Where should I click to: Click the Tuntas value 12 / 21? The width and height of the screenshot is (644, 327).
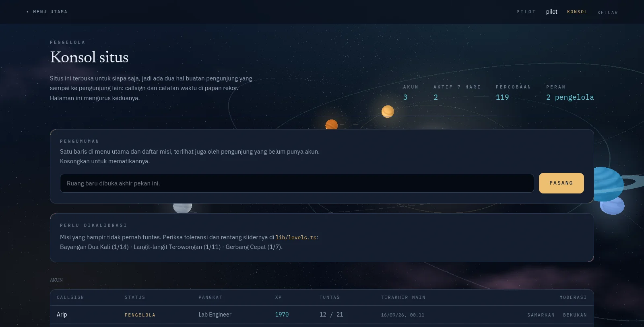331,315
